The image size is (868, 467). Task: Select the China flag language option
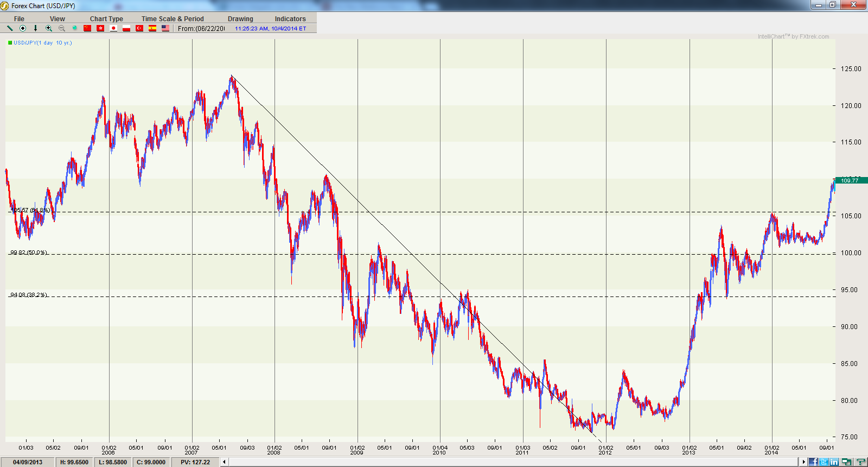[x=87, y=28]
